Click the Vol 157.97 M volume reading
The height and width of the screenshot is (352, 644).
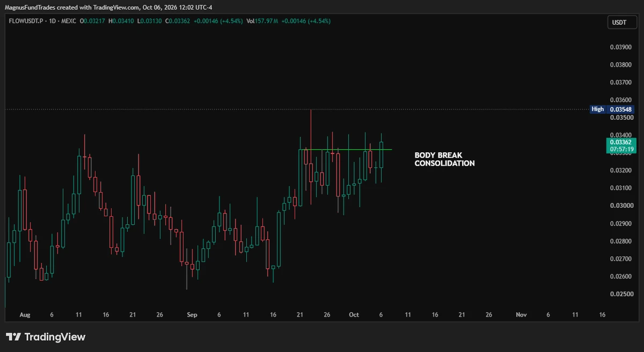[262, 21]
